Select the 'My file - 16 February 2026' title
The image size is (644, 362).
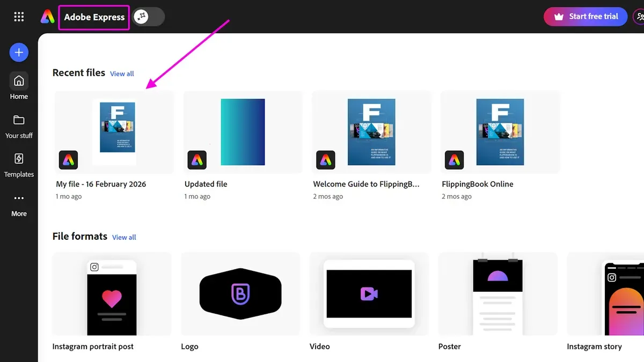pyautogui.click(x=101, y=184)
